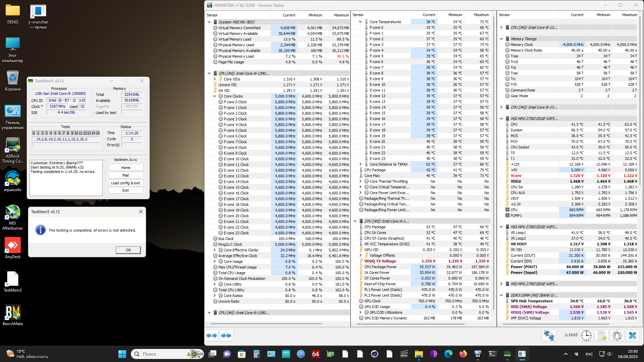This screenshot has width=644, height=362.
Task: Click the Mail button in TestMem5
Action: pos(126,175)
